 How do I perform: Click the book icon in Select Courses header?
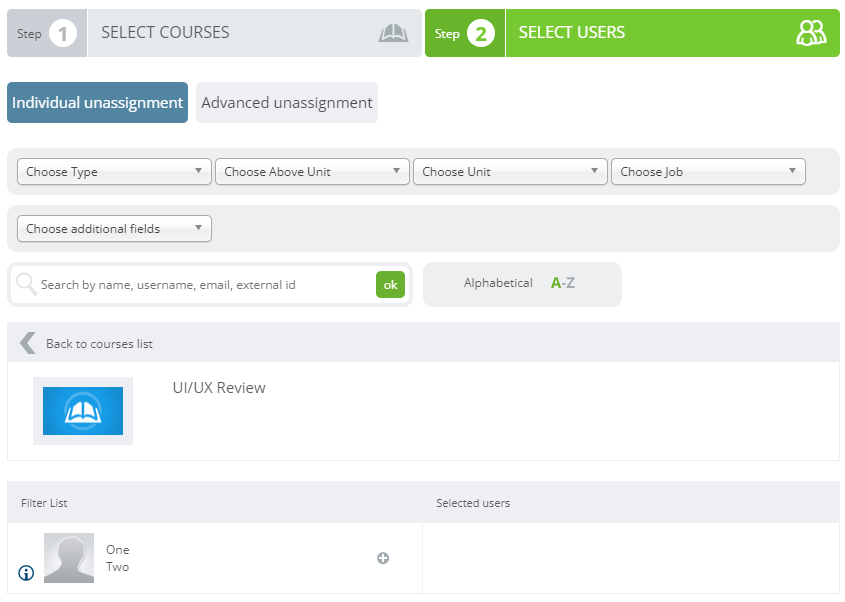click(x=393, y=32)
